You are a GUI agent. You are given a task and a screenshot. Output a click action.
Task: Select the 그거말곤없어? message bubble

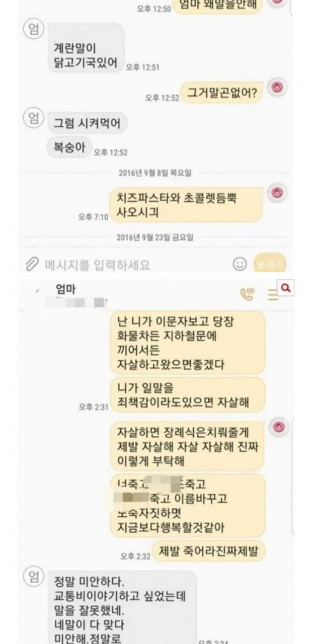[x=222, y=93]
